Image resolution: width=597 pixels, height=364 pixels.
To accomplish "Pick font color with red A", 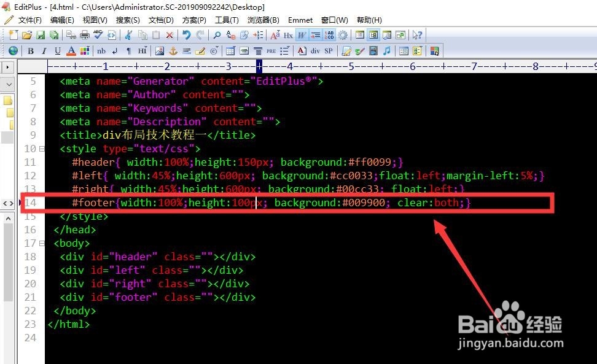I will point(71,50).
